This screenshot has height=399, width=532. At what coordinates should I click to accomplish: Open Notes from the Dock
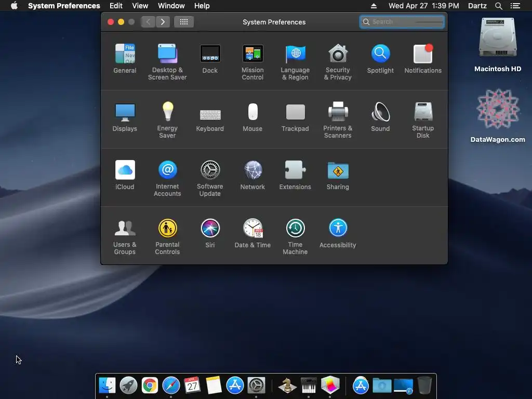[x=214, y=385]
